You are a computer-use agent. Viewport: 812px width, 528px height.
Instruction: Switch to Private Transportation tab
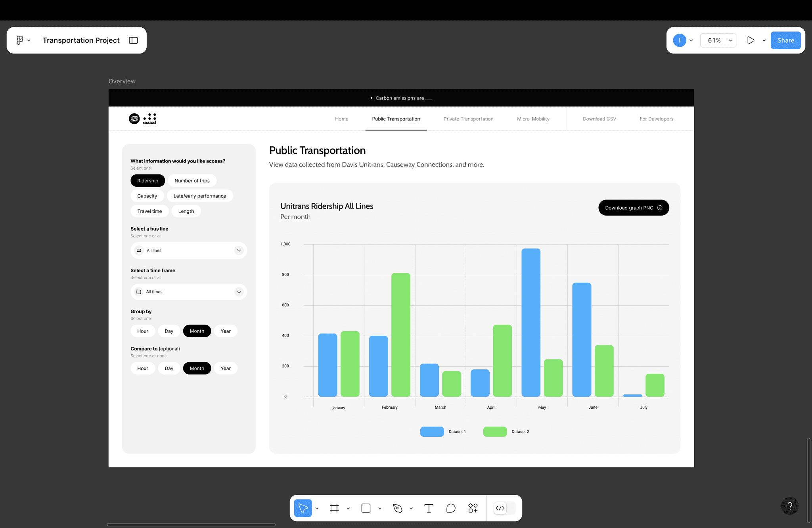point(468,119)
